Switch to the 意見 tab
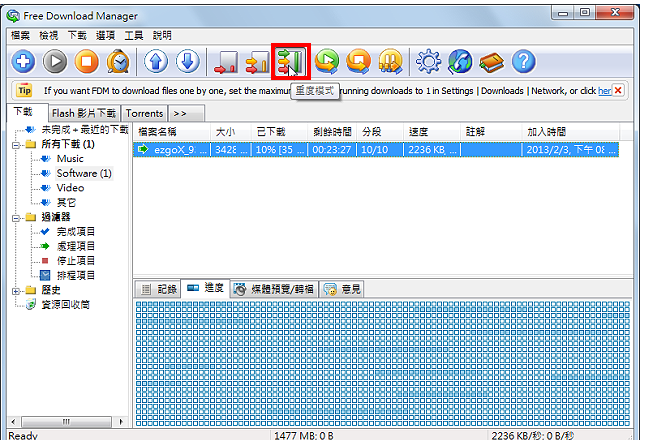Viewport: 648px width, 440px height. tap(342, 289)
